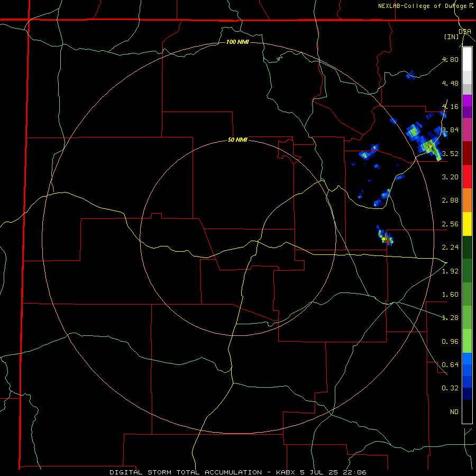Click the 3.52 legend value

[x=450, y=153]
